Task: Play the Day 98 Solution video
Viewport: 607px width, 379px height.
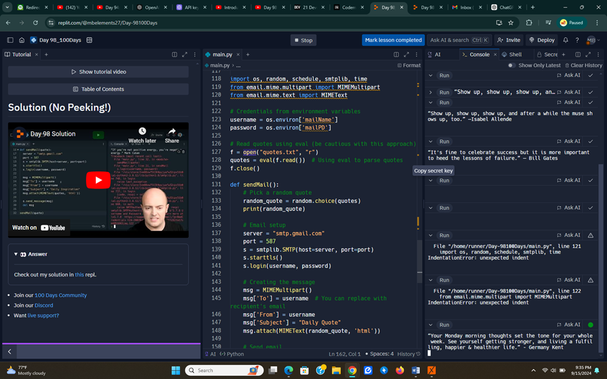Action: 98,180
